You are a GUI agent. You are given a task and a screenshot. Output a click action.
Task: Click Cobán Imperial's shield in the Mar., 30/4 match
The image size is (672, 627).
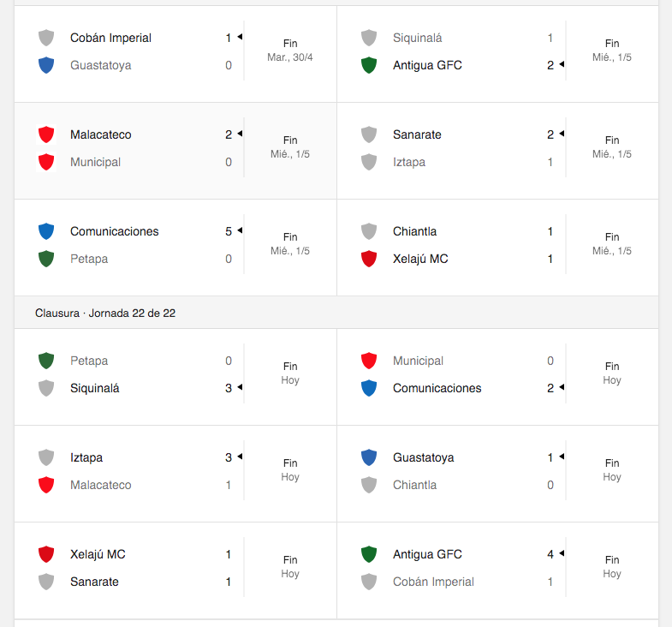pos(46,38)
